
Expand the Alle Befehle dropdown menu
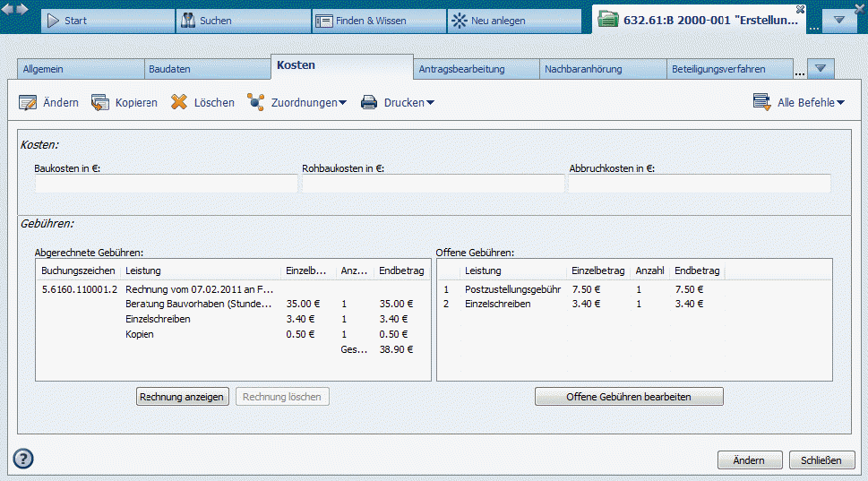(x=841, y=104)
